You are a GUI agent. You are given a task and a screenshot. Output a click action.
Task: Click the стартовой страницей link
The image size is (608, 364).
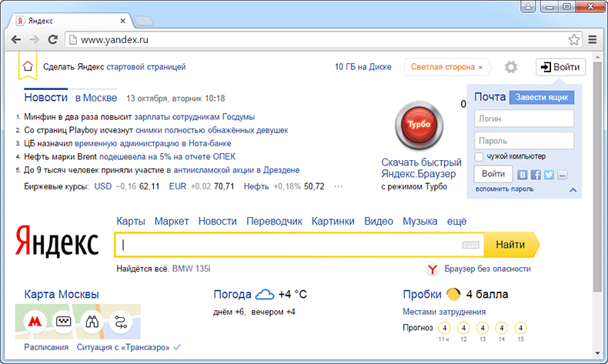coord(145,67)
